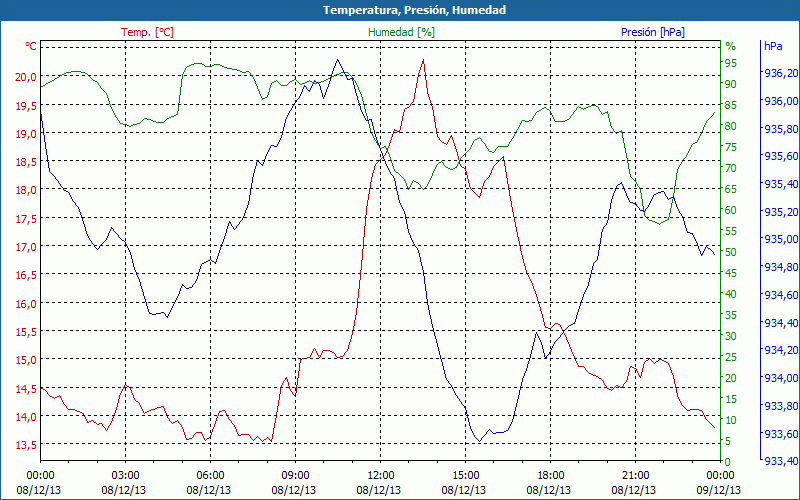Click the '933,60' pressure axis value

781,434
